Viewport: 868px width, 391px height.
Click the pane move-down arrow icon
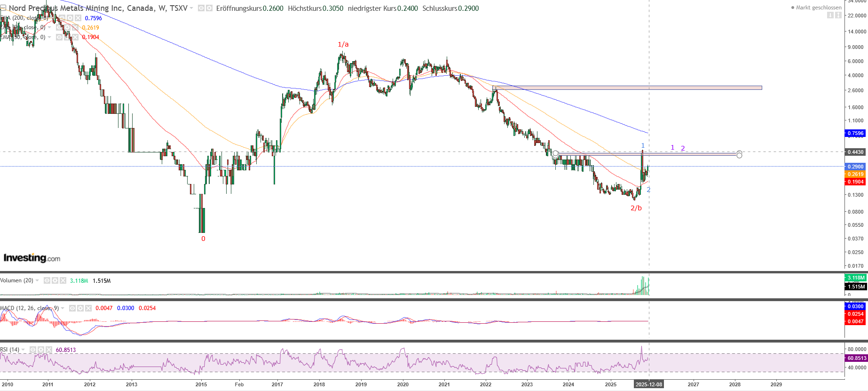click(x=830, y=15)
